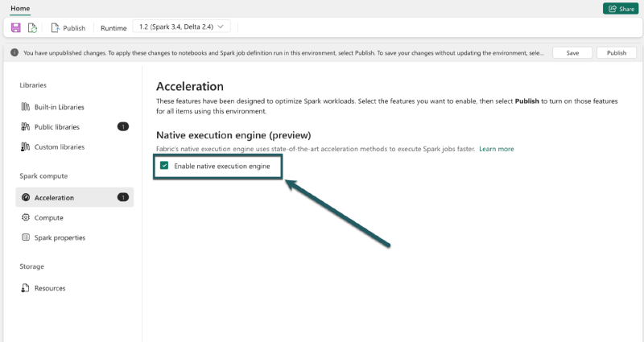Click the info icon in the notification bar
This screenshot has height=342, width=644.
pyautogui.click(x=14, y=53)
